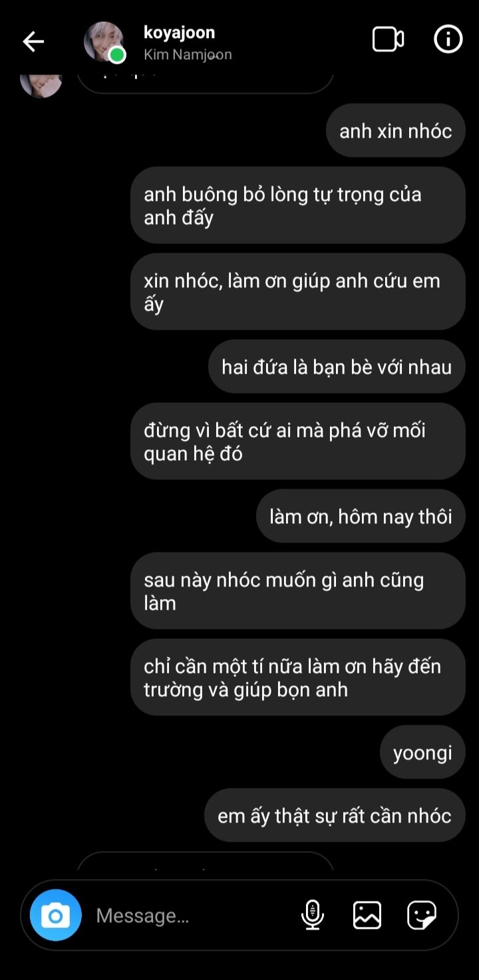The width and height of the screenshot is (479, 980).
Task: Tap the koyajoon profile picture in header
Action: (104, 42)
